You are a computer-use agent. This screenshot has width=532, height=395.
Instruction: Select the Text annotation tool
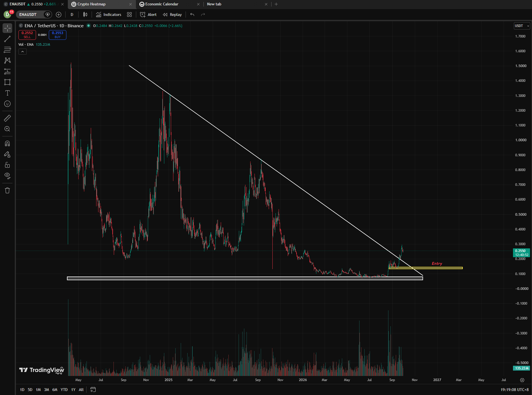point(7,93)
